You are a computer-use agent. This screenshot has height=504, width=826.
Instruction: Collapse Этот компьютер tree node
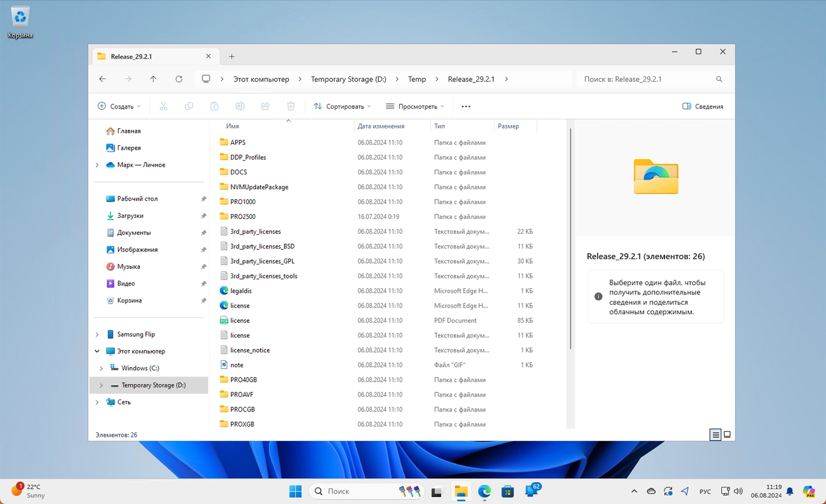[97, 352]
